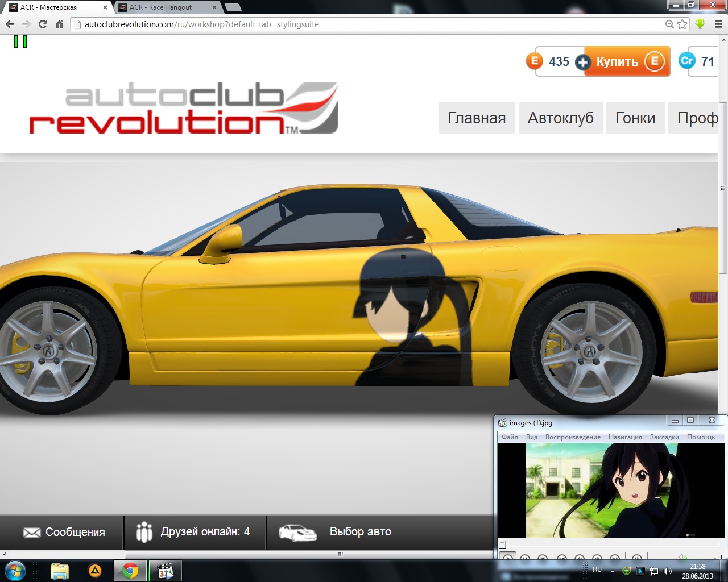Open the clock showing 21:58
The height and width of the screenshot is (582, 728).
697,571
